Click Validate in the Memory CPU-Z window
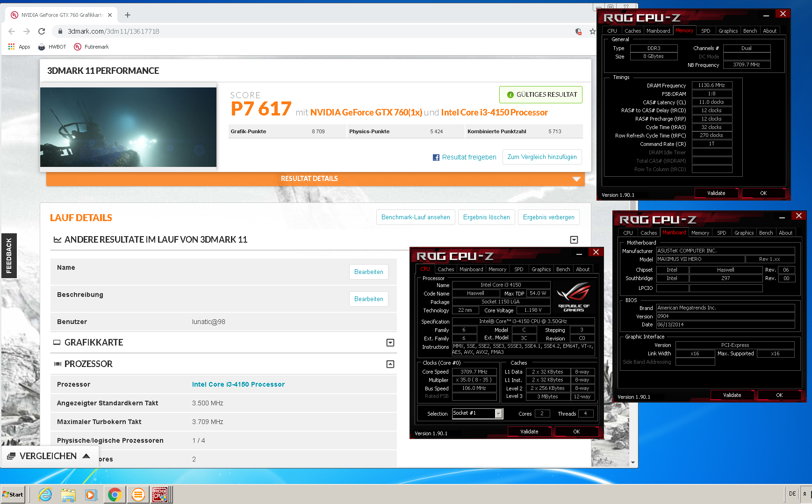Viewport: 812px width, 504px height. click(716, 193)
